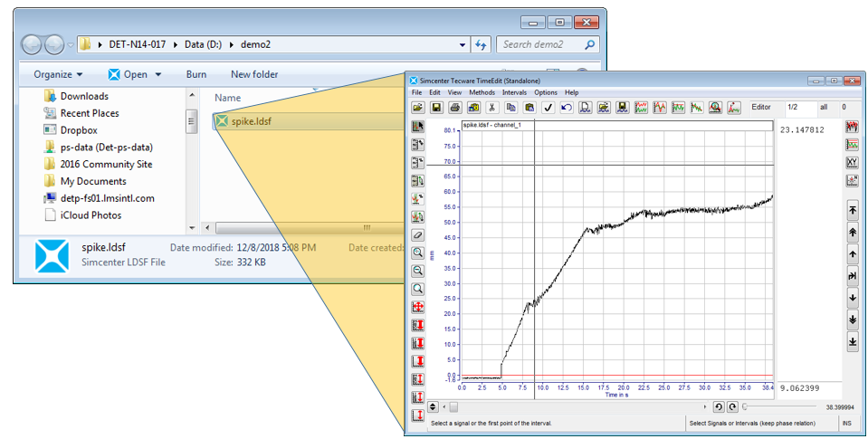Image resolution: width=868 pixels, height=439 pixels.
Task: Click the zoom out magnifier icon
Action: 417,271
